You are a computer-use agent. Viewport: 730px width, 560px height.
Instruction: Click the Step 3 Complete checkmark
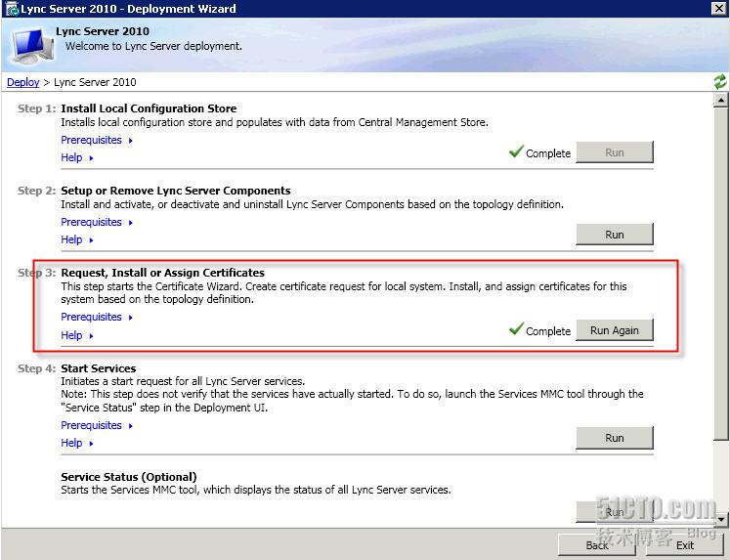pos(516,329)
